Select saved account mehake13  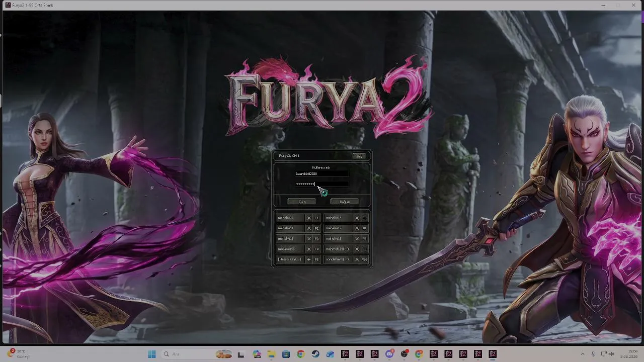[290, 218]
